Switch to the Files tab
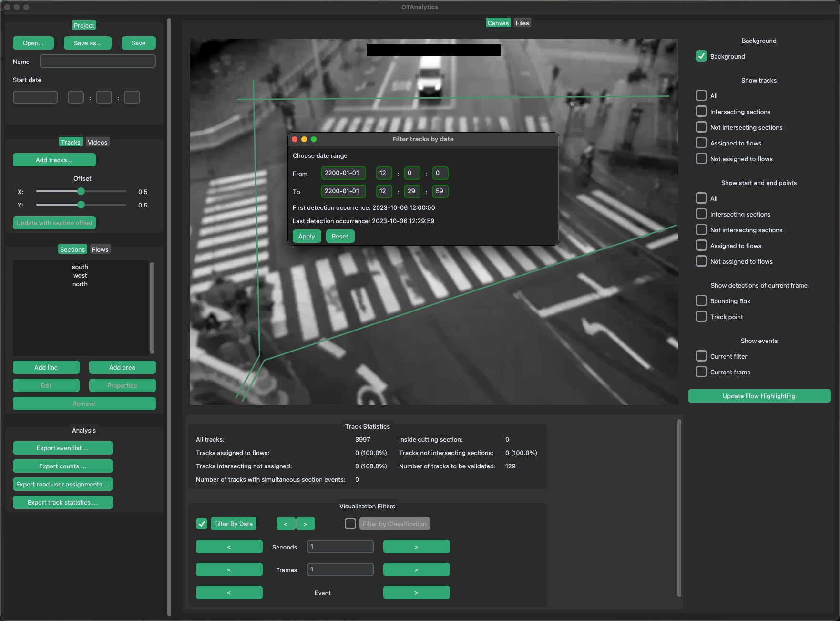 [x=522, y=22]
